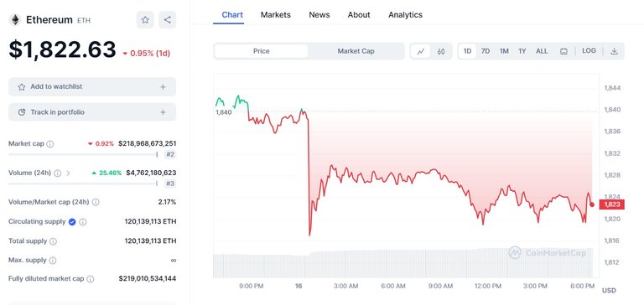Show info tooltip for Circulating supply
This screenshot has height=305, width=644.
pos(82,222)
